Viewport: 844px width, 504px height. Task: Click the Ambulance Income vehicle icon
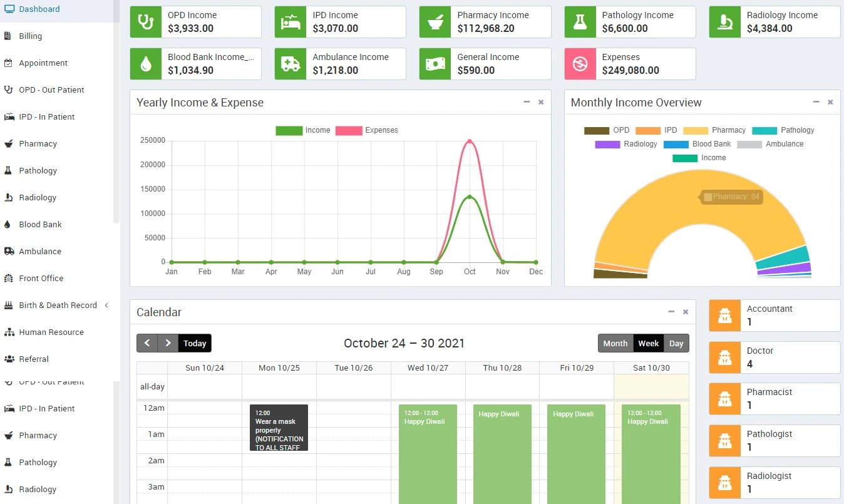pyautogui.click(x=291, y=64)
